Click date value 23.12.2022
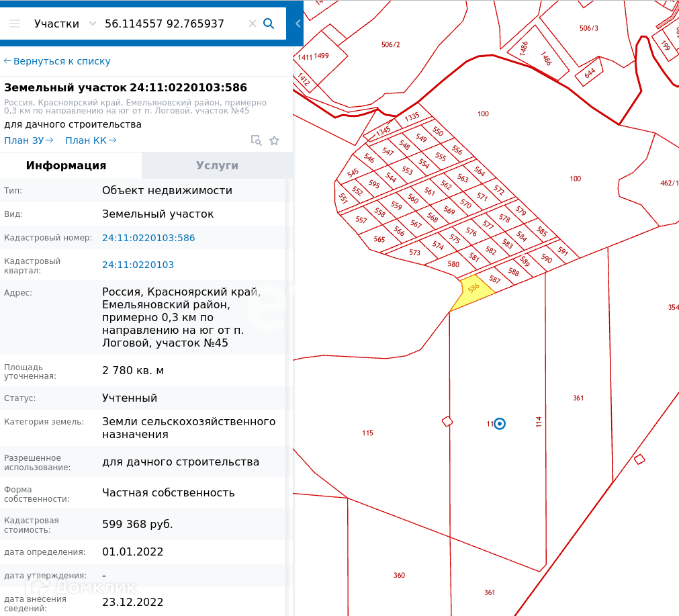Viewport: 679px width, 616px height. (x=132, y=602)
